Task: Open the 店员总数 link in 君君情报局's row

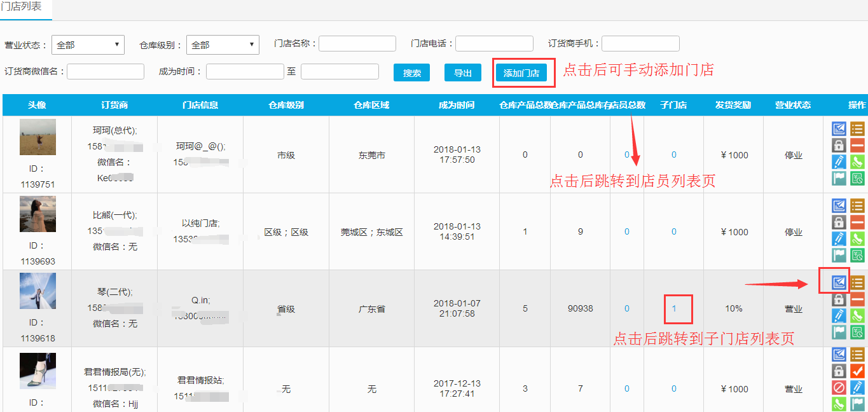Action: [627, 388]
